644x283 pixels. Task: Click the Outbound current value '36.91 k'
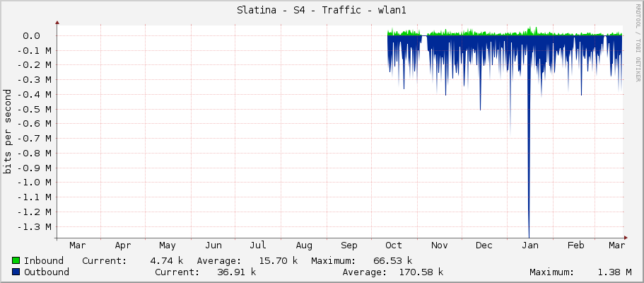pyautogui.click(x=236, y=272)
